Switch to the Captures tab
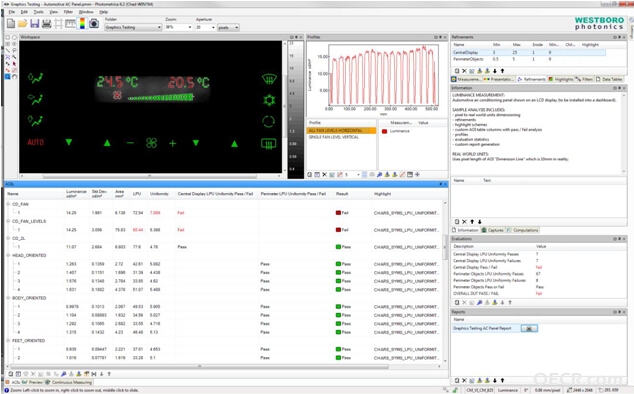This screenshot has height=394, width=634. point(492,230)
